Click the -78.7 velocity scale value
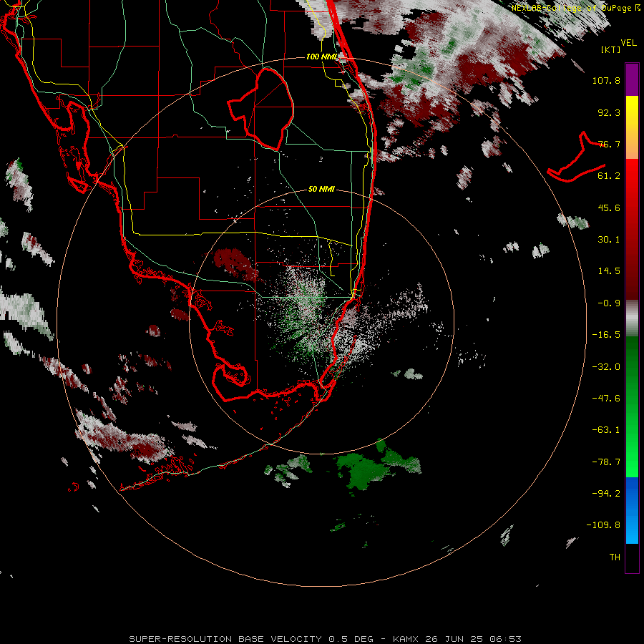 [x=606, y=462]
